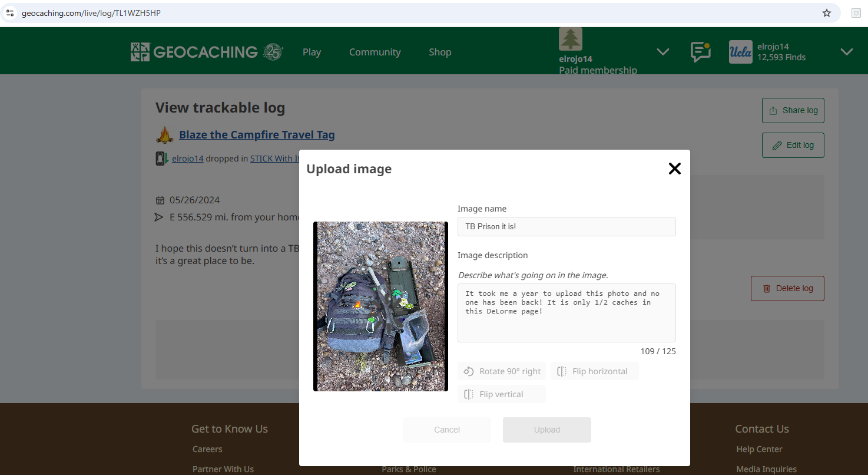868x475 pixels.
Task: Flip the image vertically
Action: pos(502,394)
